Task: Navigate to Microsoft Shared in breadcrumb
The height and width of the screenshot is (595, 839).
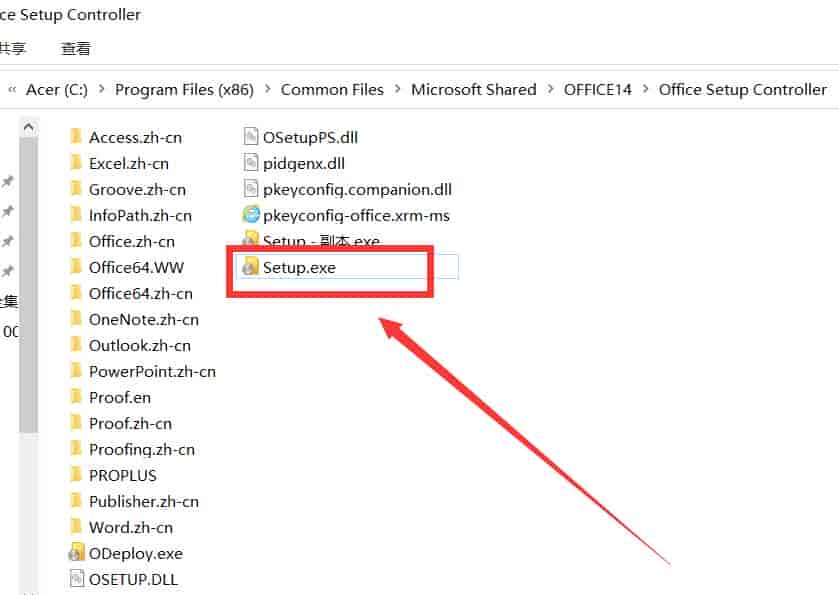Action: tap(474, 89)
